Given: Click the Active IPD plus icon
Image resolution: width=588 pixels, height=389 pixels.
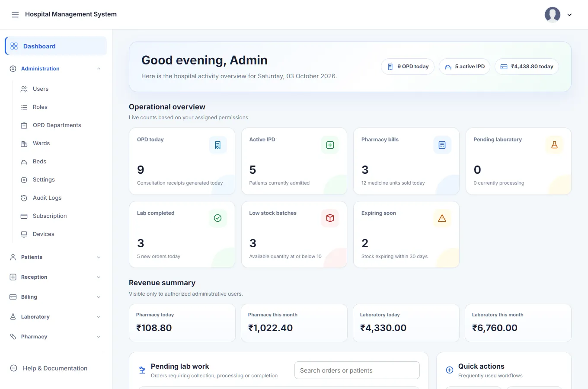Looking at the screenshot, I should coord(330,145).
